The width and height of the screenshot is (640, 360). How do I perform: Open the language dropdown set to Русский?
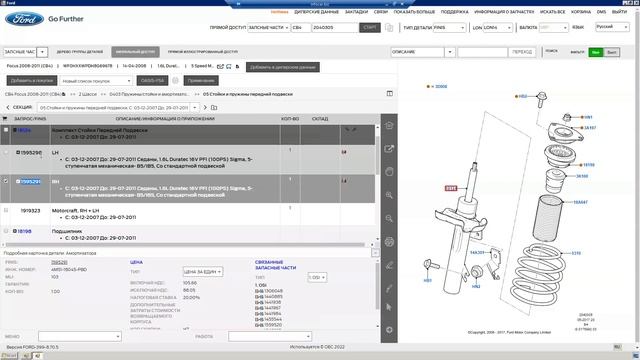click(x=612, y=27)
